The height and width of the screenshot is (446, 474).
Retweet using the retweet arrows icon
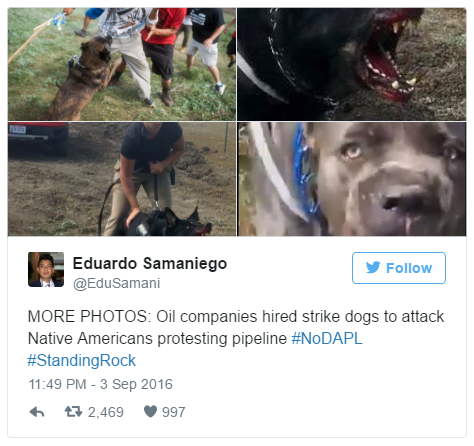[73, 412]
